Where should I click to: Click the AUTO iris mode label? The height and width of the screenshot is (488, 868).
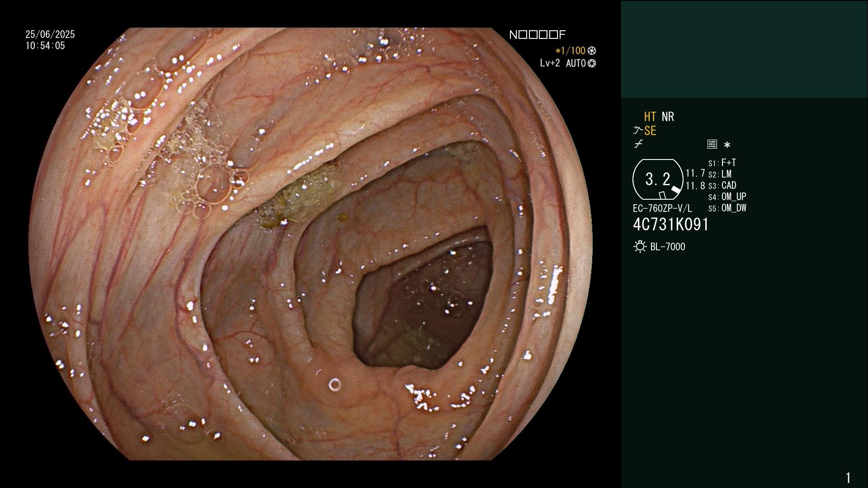click(576, 63)
